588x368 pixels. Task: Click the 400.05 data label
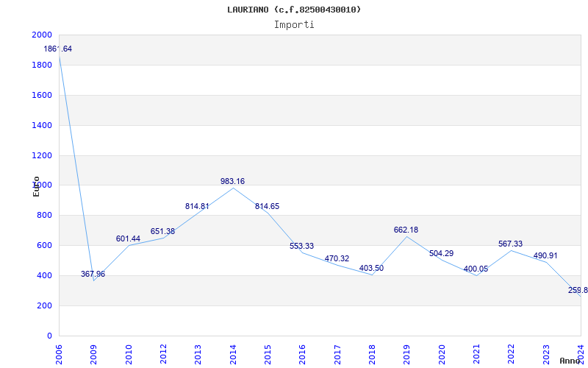click(x=476, y=269)
